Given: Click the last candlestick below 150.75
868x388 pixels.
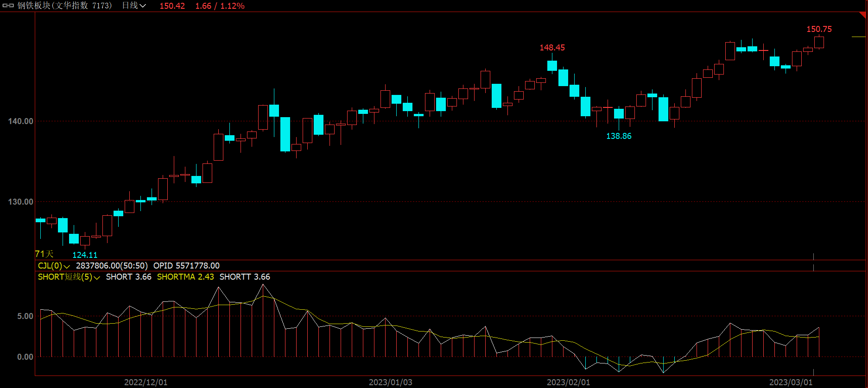Looking at the screenshot, I should pyautogui.click(x=819, y=42).
